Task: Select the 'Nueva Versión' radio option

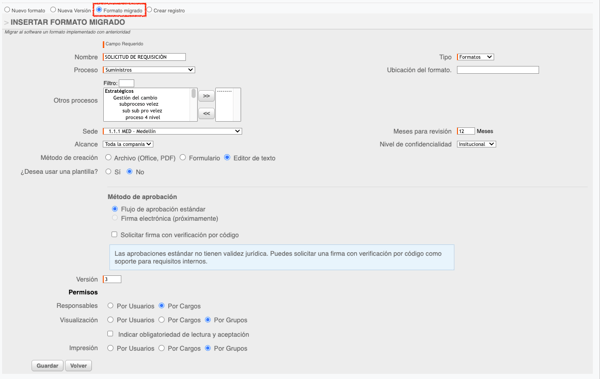Action: pyautogui.click(x=53, y=10)
